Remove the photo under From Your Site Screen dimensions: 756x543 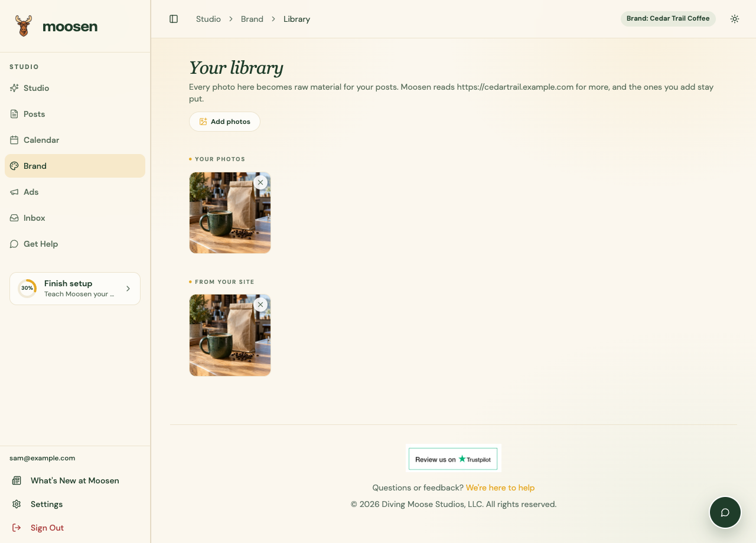[x=260, y=305]
